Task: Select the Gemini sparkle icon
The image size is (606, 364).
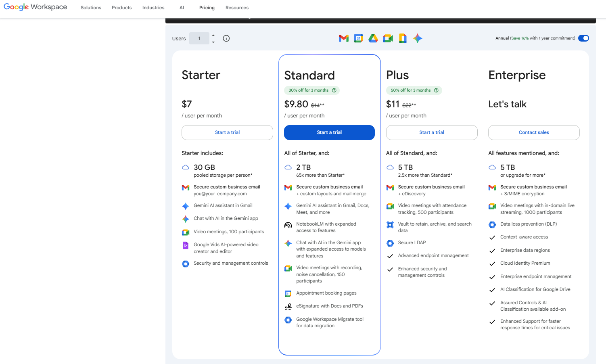Action: 417,38
